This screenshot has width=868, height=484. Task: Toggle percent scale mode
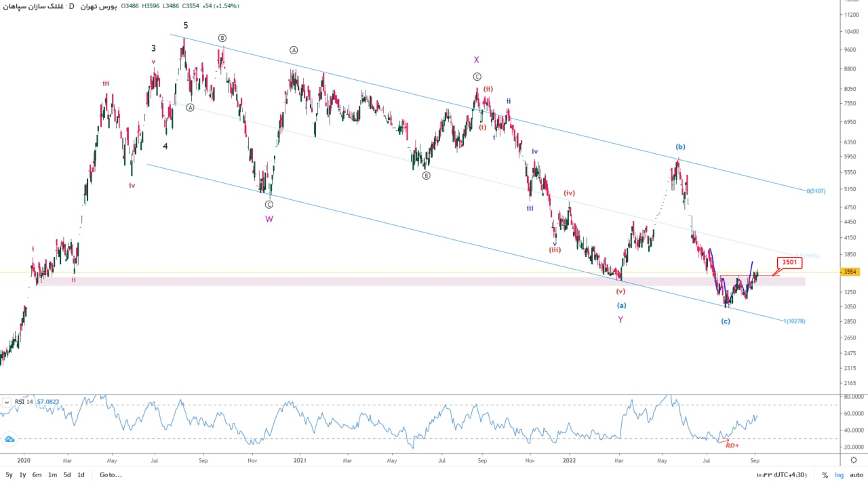pyautogui.click(x=825, y=475)
